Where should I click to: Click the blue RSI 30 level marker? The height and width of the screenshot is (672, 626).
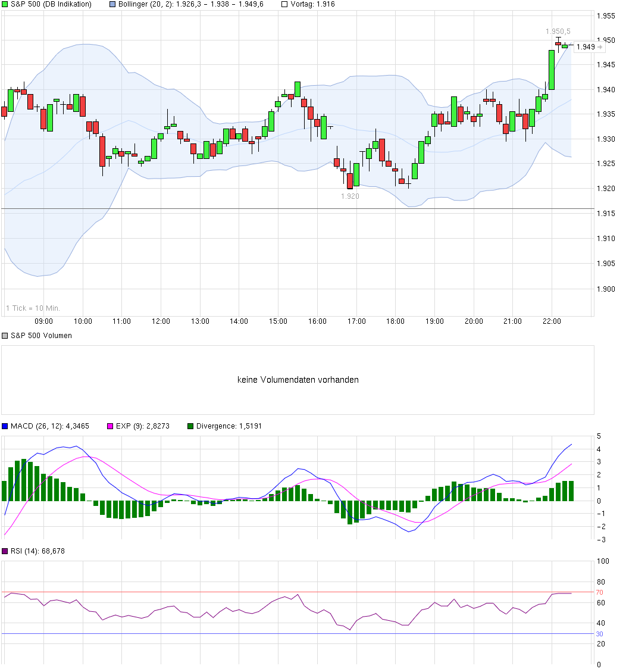click(599, 634)
